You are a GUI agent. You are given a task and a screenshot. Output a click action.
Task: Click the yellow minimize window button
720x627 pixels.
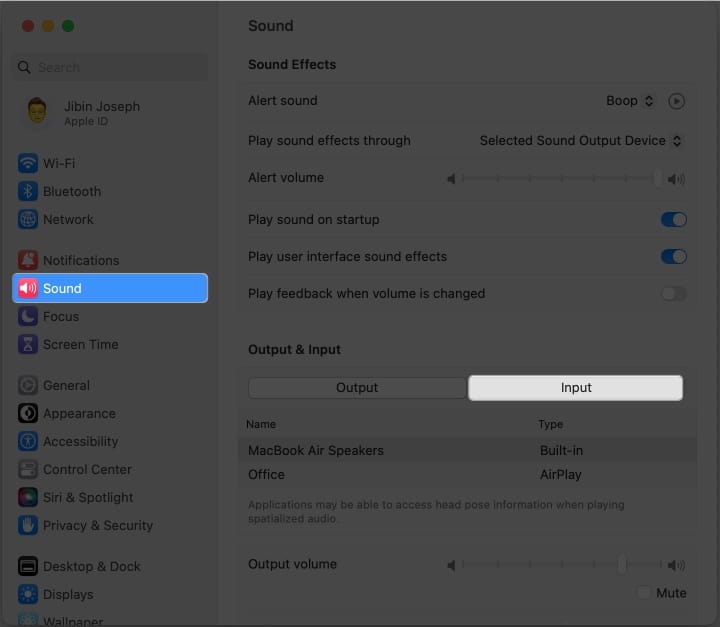48,26
